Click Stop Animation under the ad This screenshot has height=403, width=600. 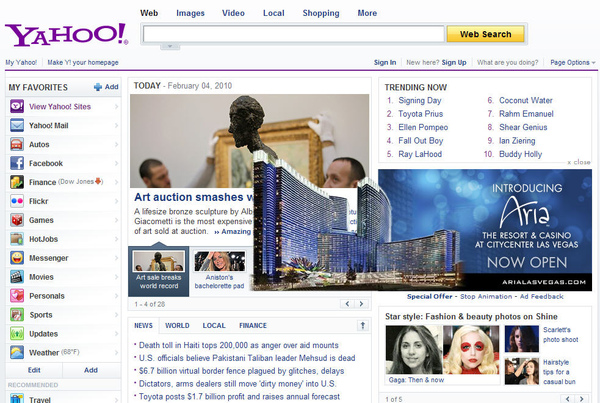pos(486,297)
